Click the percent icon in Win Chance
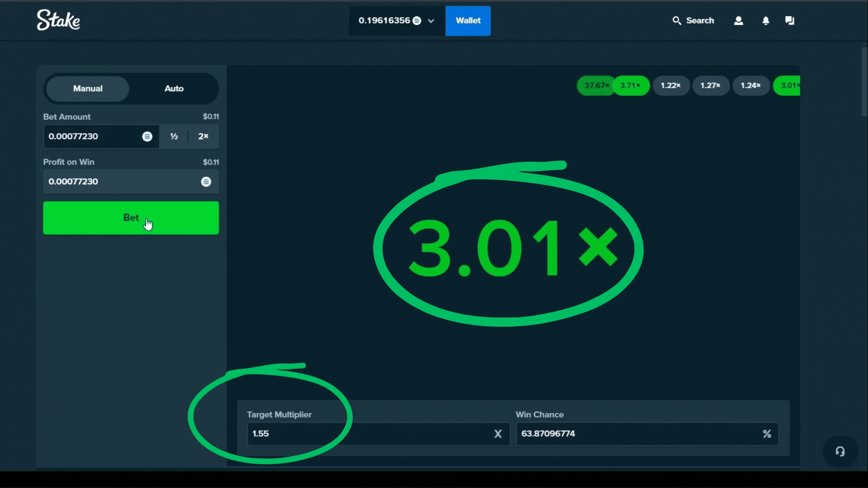868x488 pixels. pos(767,434)
